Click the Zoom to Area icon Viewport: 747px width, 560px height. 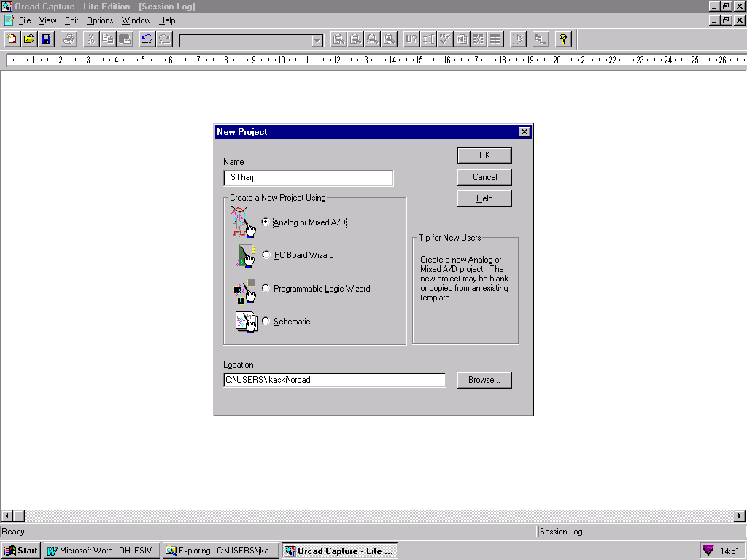click(373, 39)
